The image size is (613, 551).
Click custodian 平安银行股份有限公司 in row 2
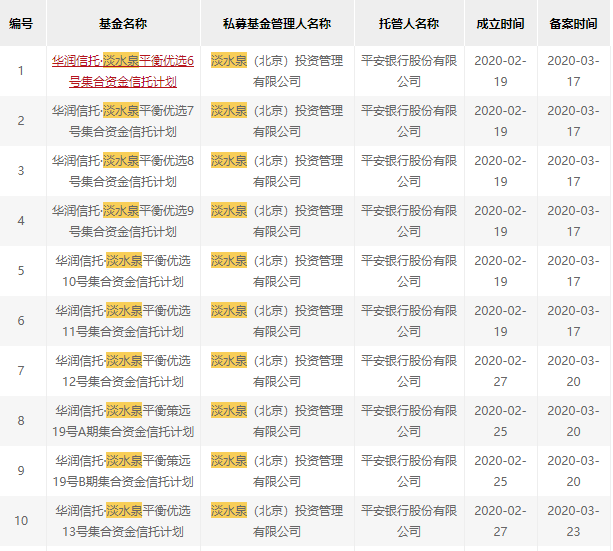[409, 121]
